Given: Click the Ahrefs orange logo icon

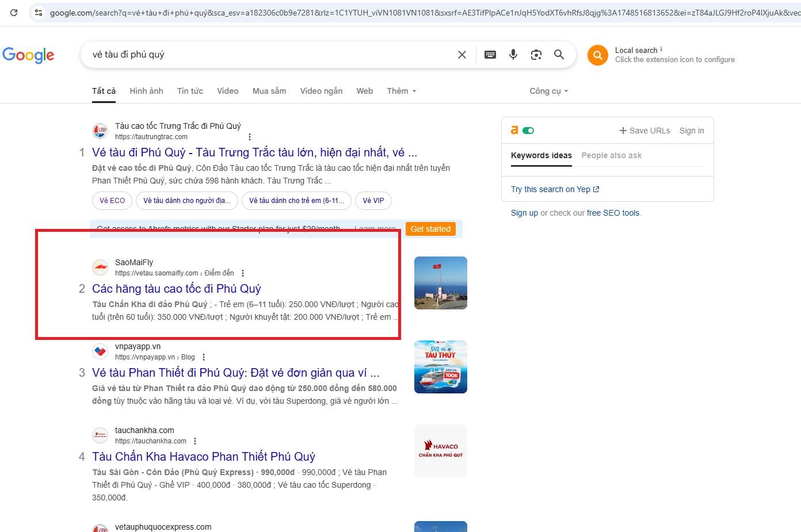Looking at the screenshot, I should (514, 131).
